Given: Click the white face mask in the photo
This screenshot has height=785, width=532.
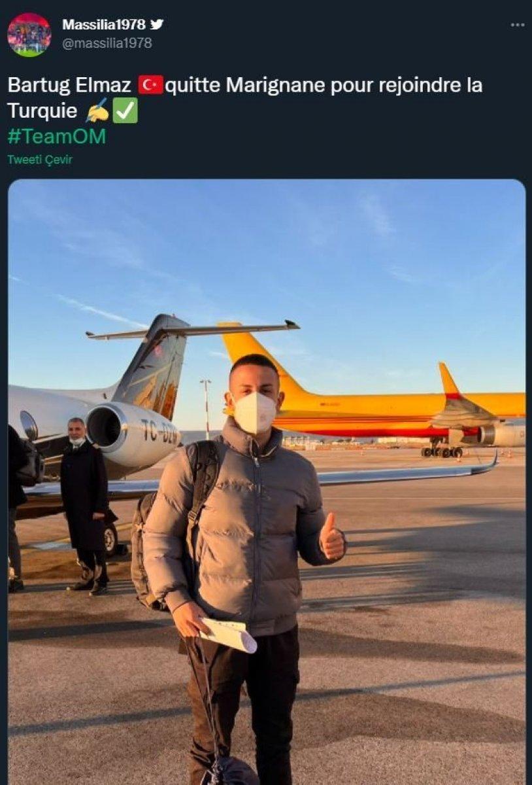Looking at the screenshot, I should [x=255, y=412].
